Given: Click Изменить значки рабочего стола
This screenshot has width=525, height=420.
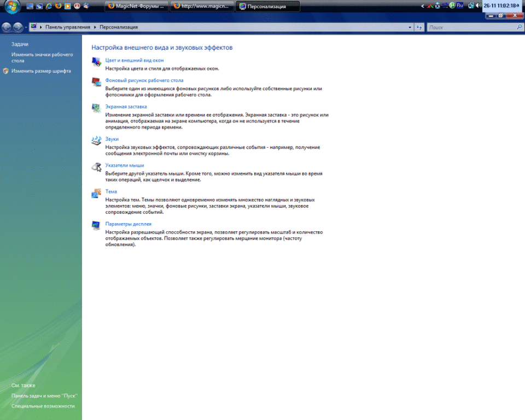Looking at the screenshot, I should (42, 57).
